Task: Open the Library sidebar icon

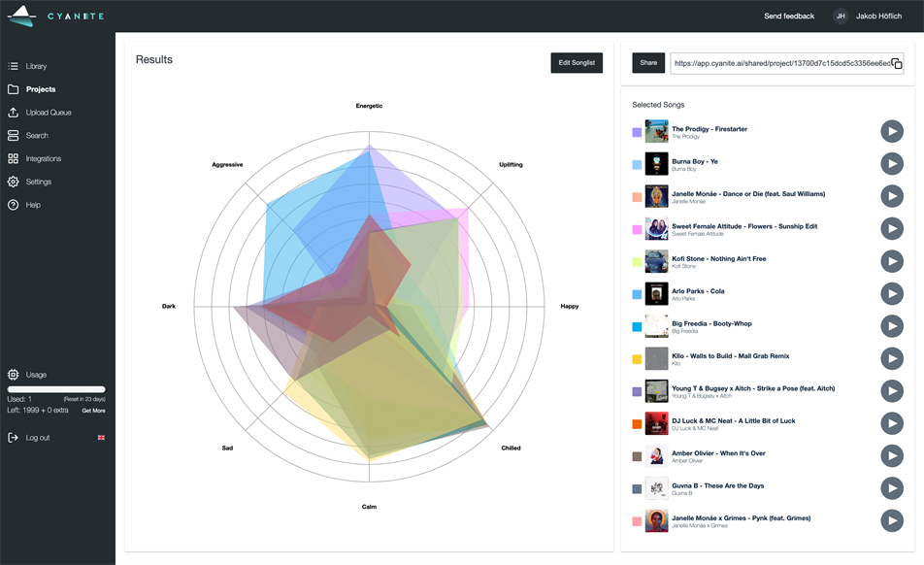Action: [13, 66]
